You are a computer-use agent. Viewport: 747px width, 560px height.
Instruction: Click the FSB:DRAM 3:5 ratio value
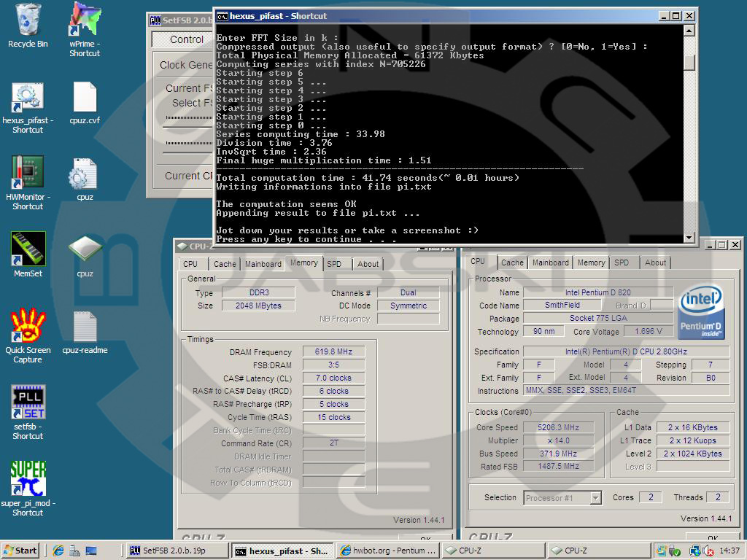pos(333,365)
